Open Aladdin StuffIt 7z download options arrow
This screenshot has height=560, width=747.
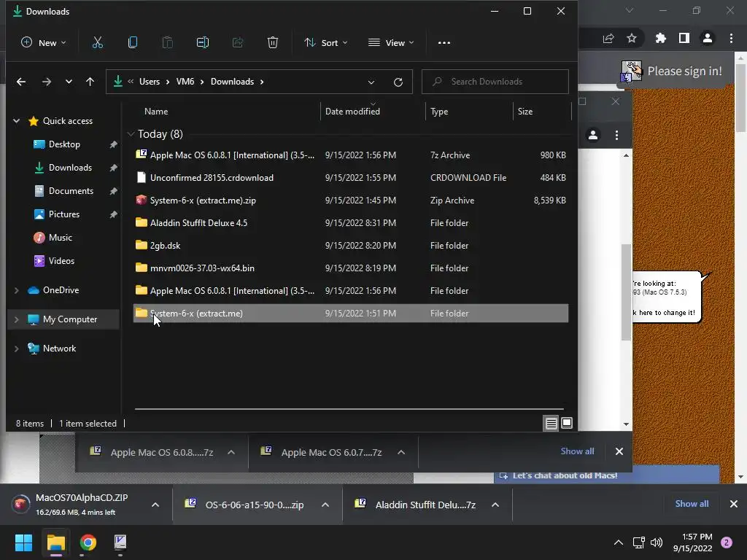point(495,505)
